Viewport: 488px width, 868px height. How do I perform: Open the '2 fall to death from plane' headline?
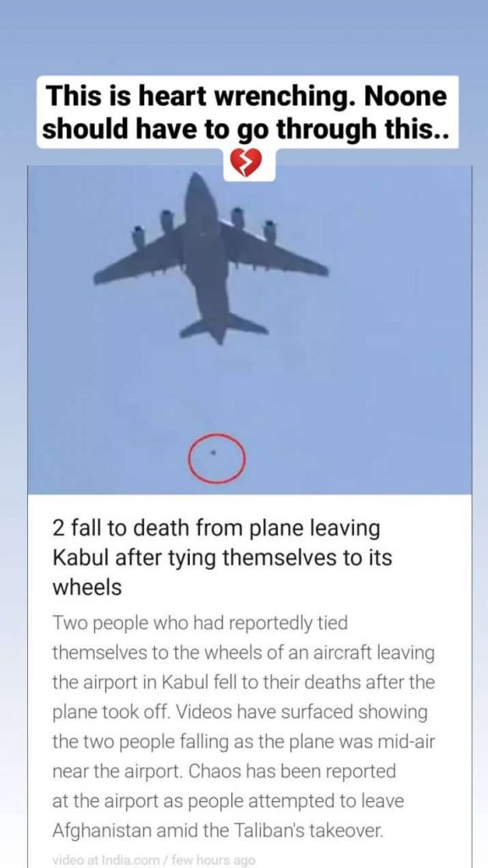pos(222,558)
